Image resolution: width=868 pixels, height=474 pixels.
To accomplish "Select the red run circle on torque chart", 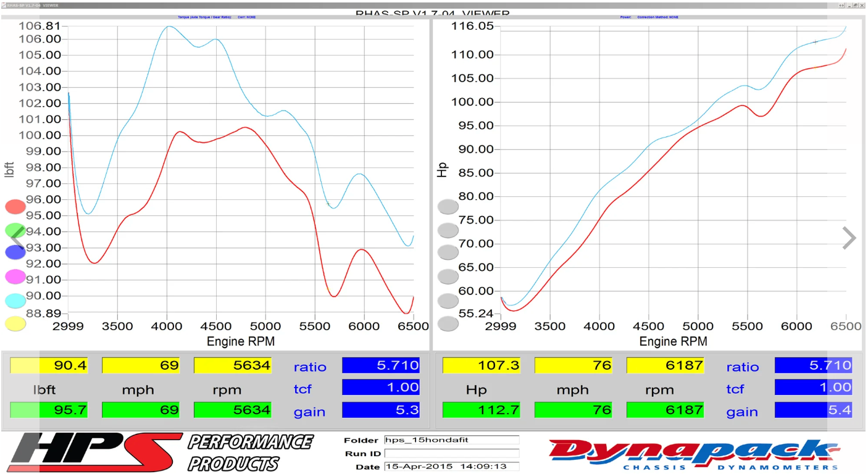I will click(x=15, y=207).
